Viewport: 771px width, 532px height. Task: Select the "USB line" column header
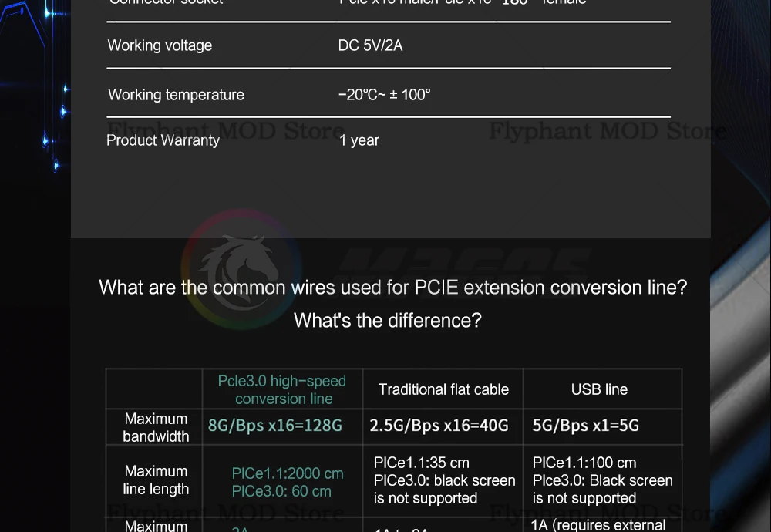[x=599, y=389]
